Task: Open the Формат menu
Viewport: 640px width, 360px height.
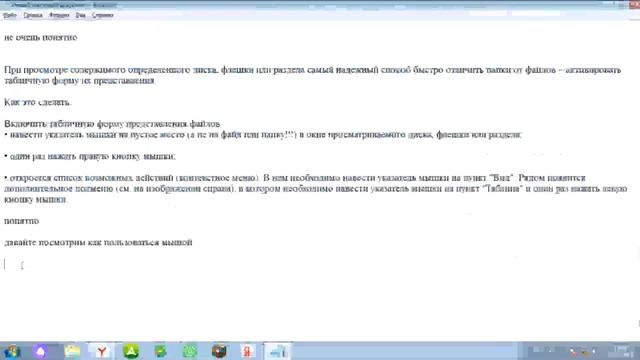Action: click(59, 15)
